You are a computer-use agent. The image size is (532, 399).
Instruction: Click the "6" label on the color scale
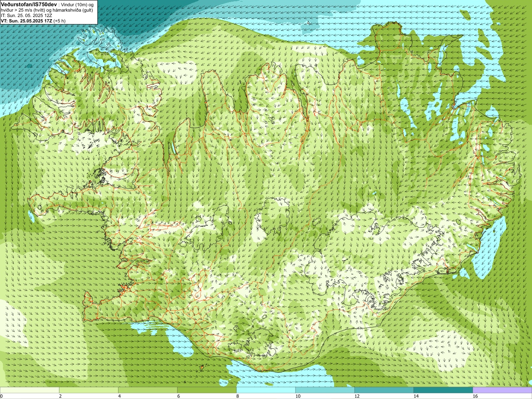179,396
